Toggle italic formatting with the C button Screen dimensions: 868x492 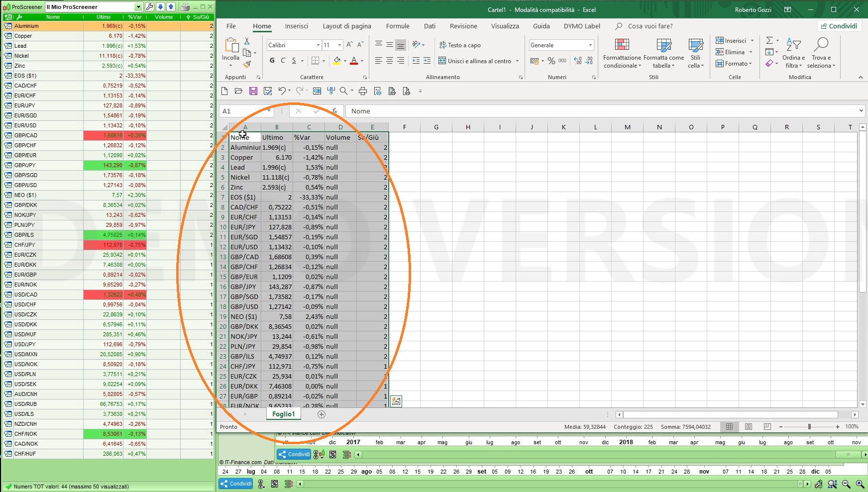283,61
